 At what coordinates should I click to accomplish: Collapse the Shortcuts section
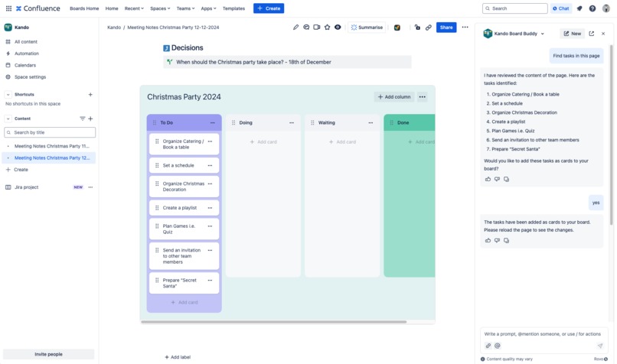tap(8, 95)
